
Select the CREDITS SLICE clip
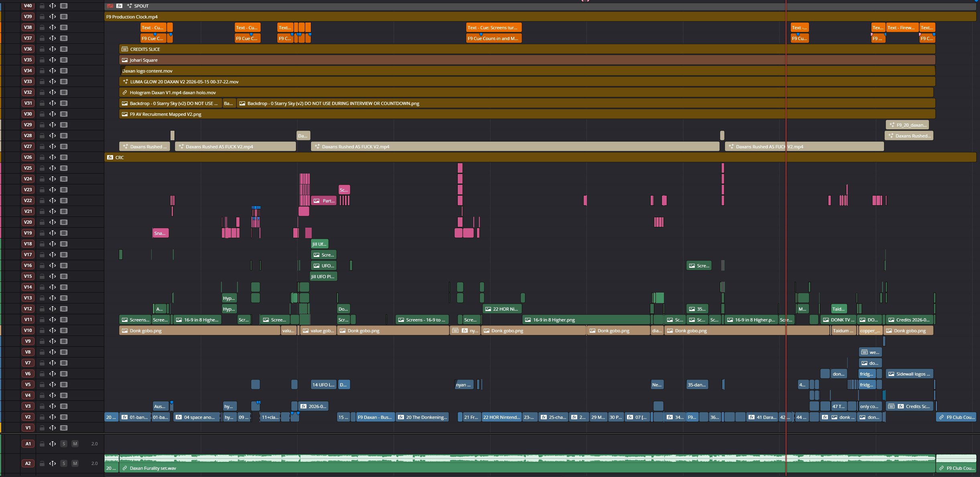tap(527, 49)
